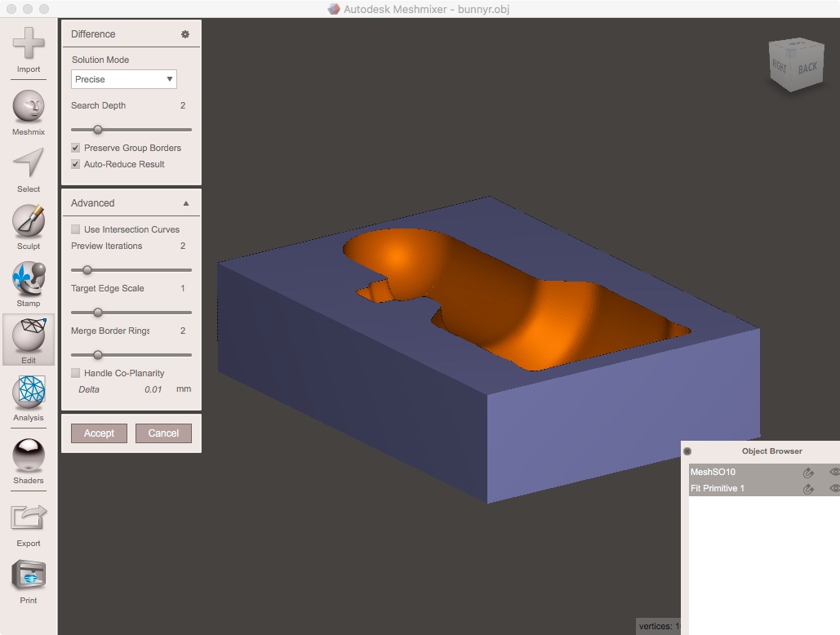
Task: Open the Shaders panel
Action: pos(28,455)
